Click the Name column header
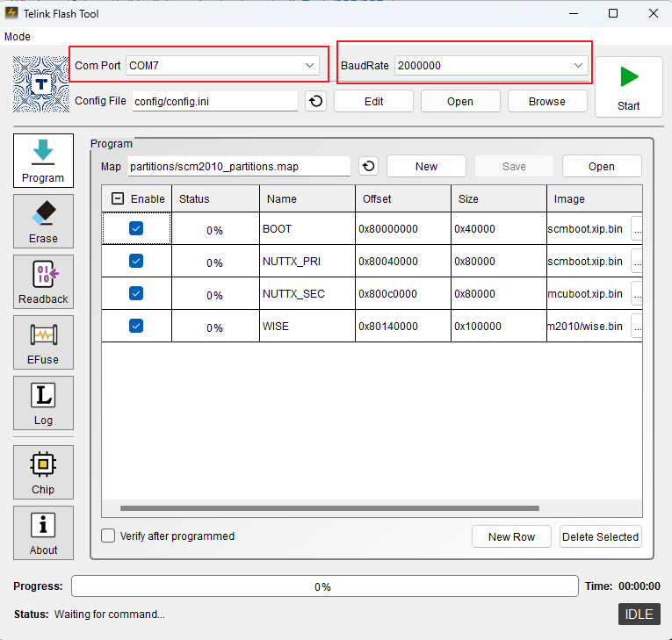The width and height of the screenshot is (672, 640). [307, 198]
